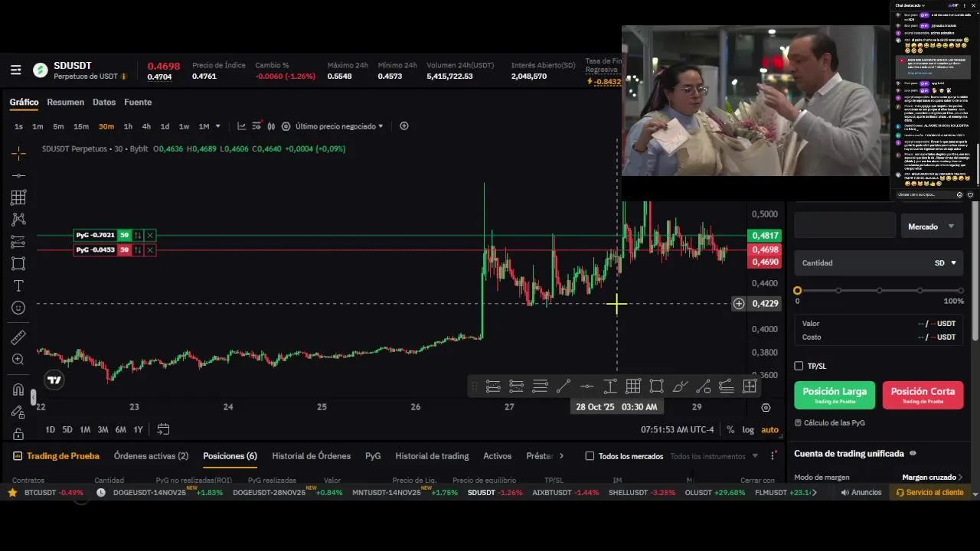The width and height of the screenshot is (980, 551).
Task: Select the ruler measure tool
Action: point(18,337)
